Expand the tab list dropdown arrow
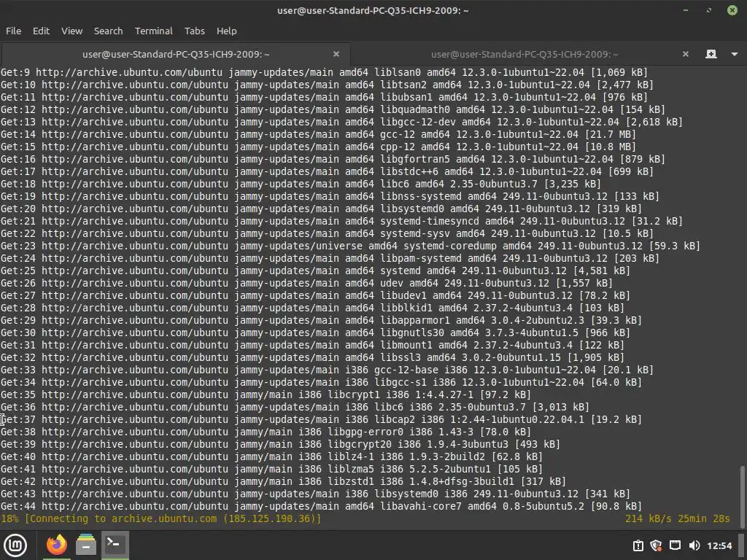This screenshot has height=560, width=747. 734,54
